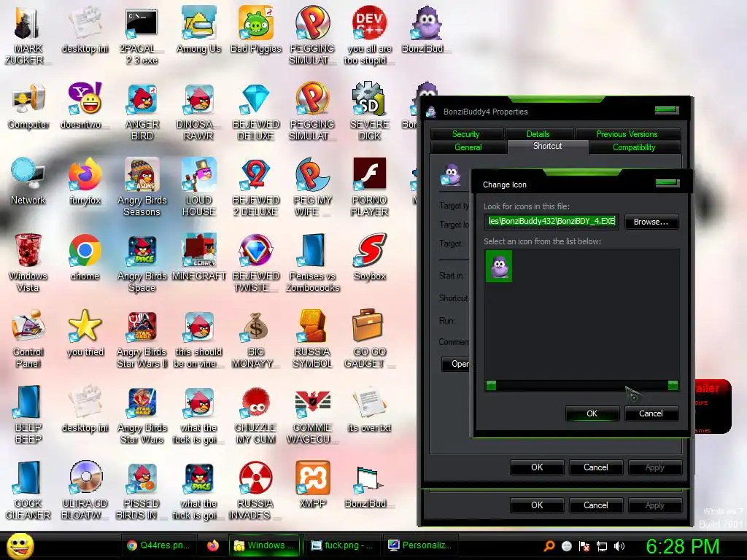Click the icon file path field

click(551, 222)
